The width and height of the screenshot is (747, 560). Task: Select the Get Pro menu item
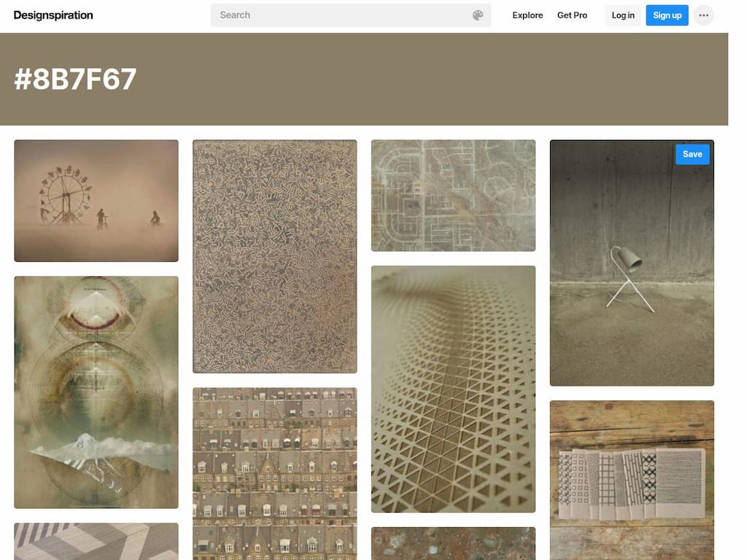[x=573, y=15]
